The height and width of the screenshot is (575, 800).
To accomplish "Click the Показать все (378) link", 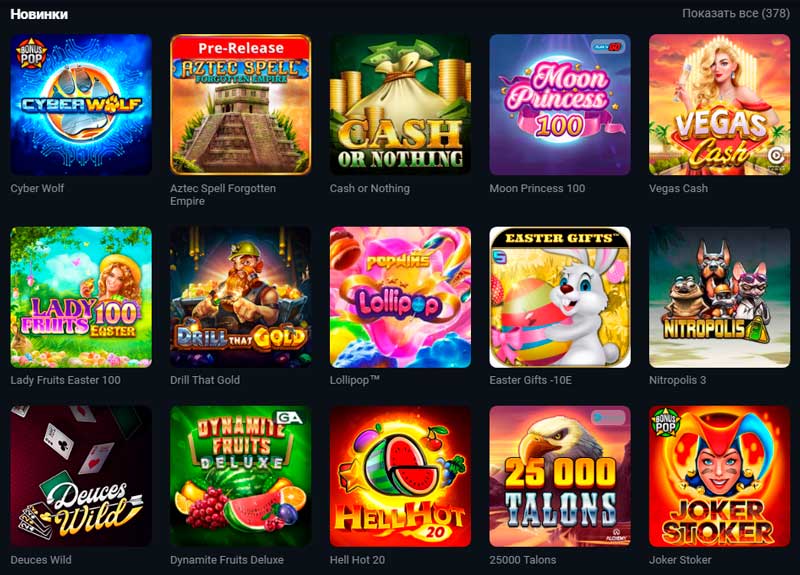I will [736, 13].
